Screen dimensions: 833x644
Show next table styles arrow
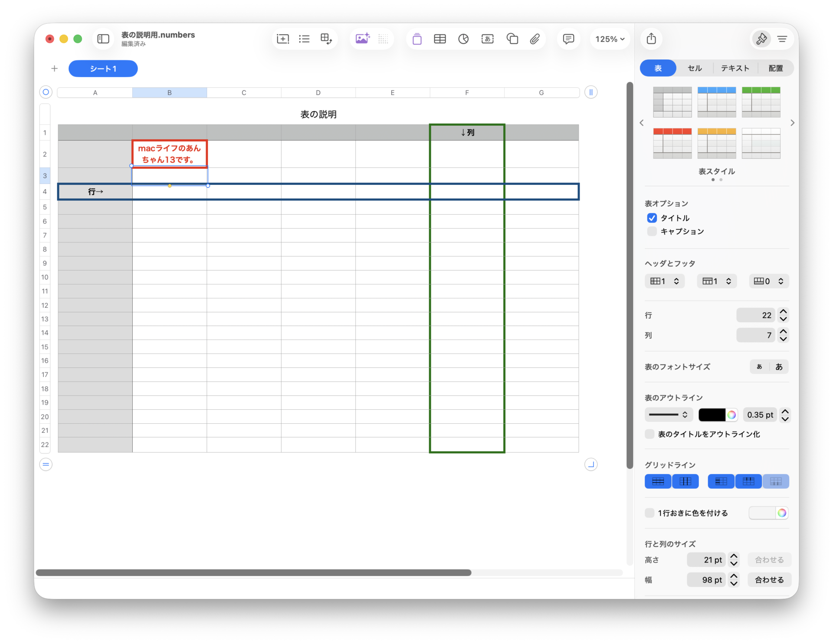(792, 123)
